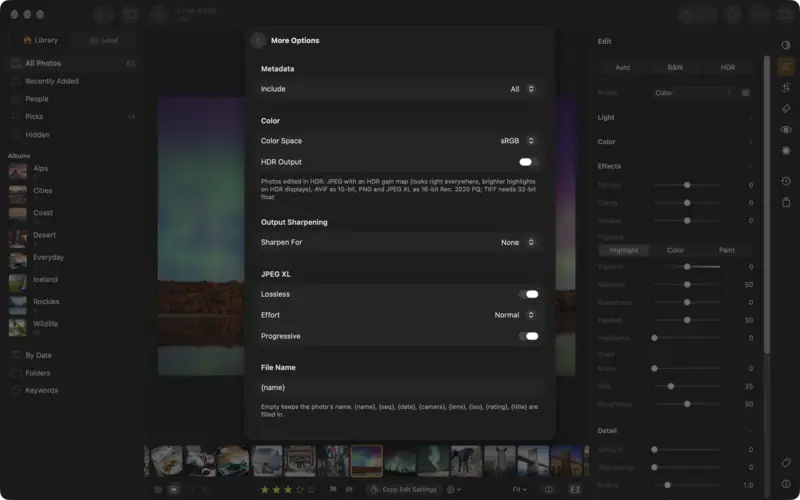Screen dimensions: 800x500
Task: Adjust the Clarity slider handle
Action: 687,203
